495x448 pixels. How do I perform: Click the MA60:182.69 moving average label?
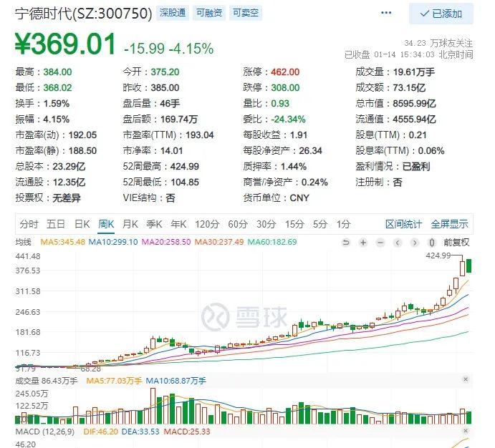pos(272,242)
